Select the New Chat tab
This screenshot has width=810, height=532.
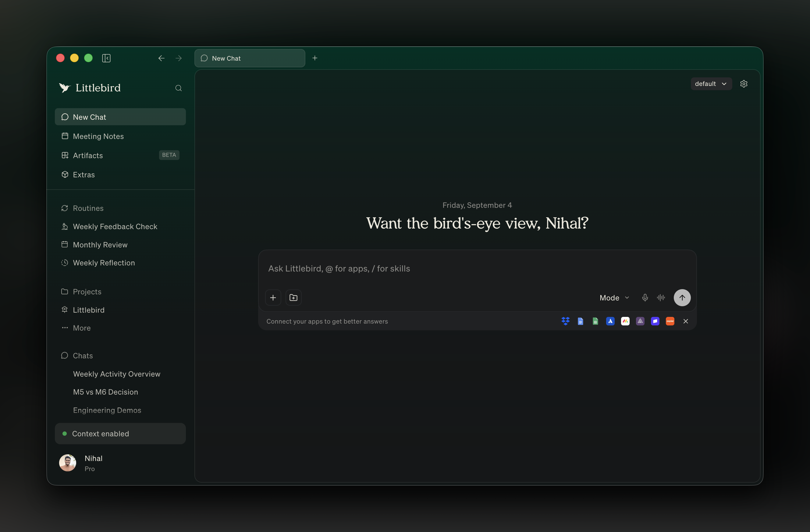(250, 58)
